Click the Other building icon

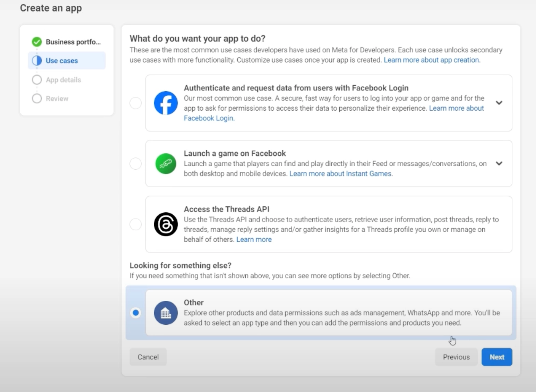tap(166, 313)
